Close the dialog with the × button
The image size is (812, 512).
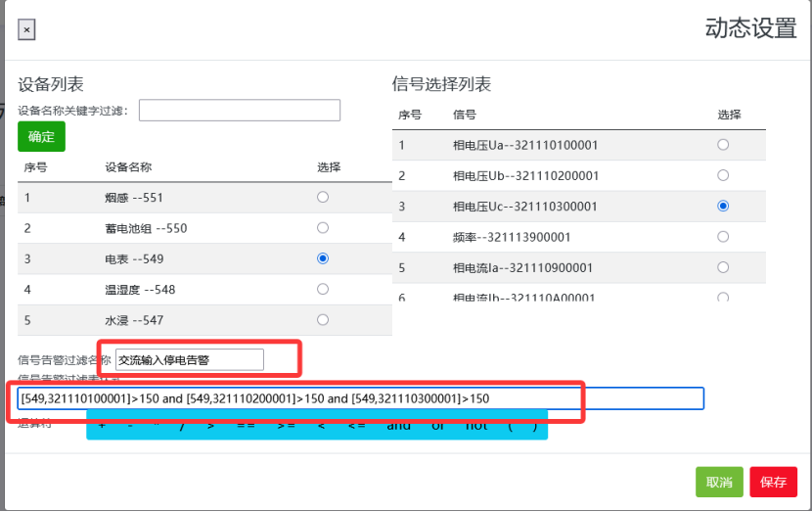tap(26, 30)
